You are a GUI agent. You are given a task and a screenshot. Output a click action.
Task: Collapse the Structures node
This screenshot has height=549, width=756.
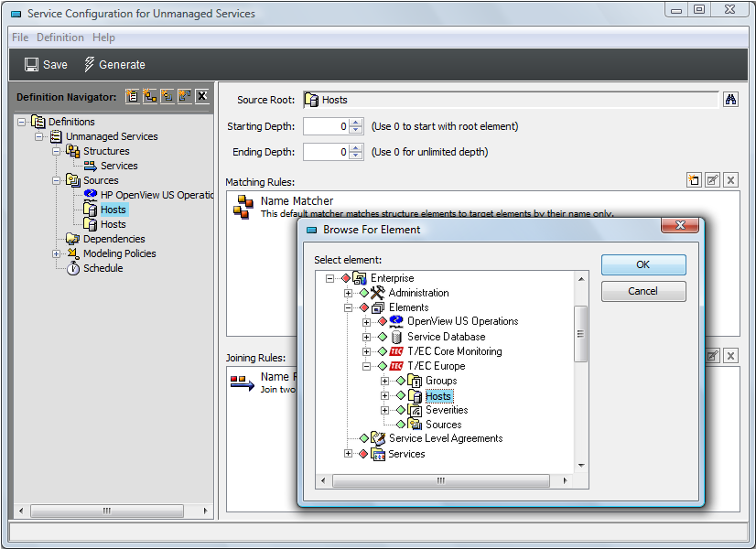pyautogui.click(x=57, y=151)
